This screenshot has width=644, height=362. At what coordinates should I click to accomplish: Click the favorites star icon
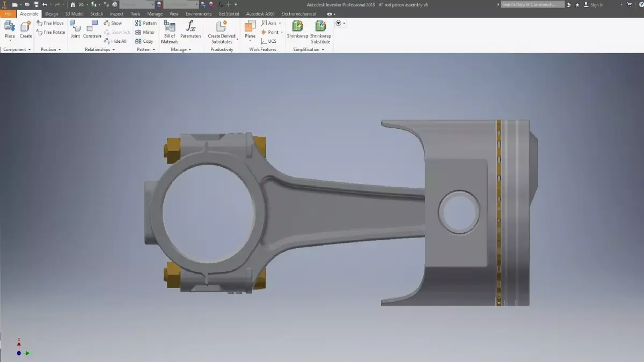577,4
